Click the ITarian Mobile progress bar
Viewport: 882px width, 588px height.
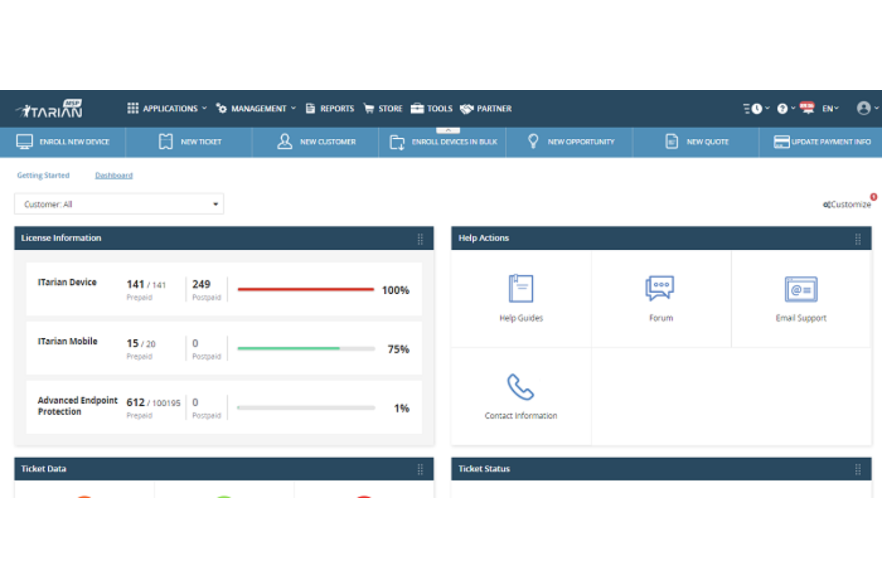pos(305,349)
